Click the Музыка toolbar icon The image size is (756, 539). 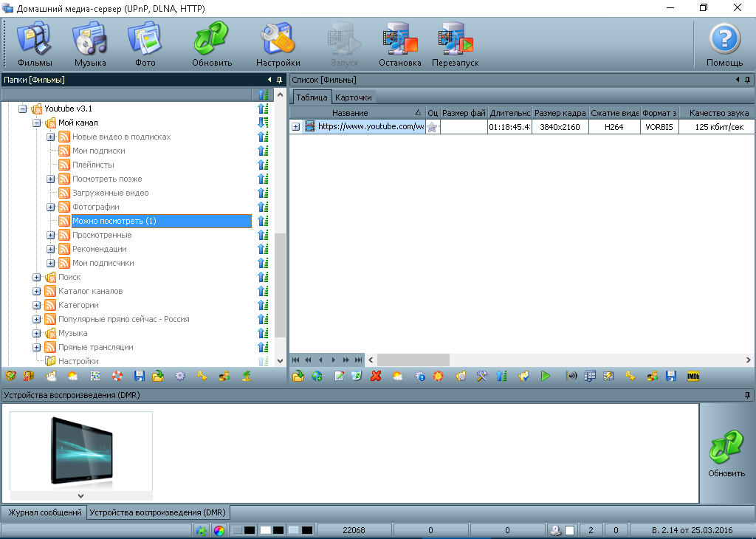click(90, 44)
